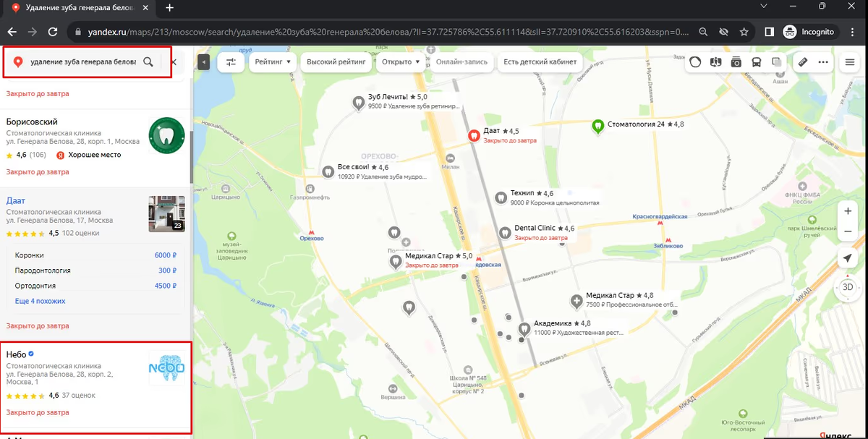Toggle traffic layer icon on map toolbar
Image resolution: width=868 pixels, height=439 pixels.
695,62
